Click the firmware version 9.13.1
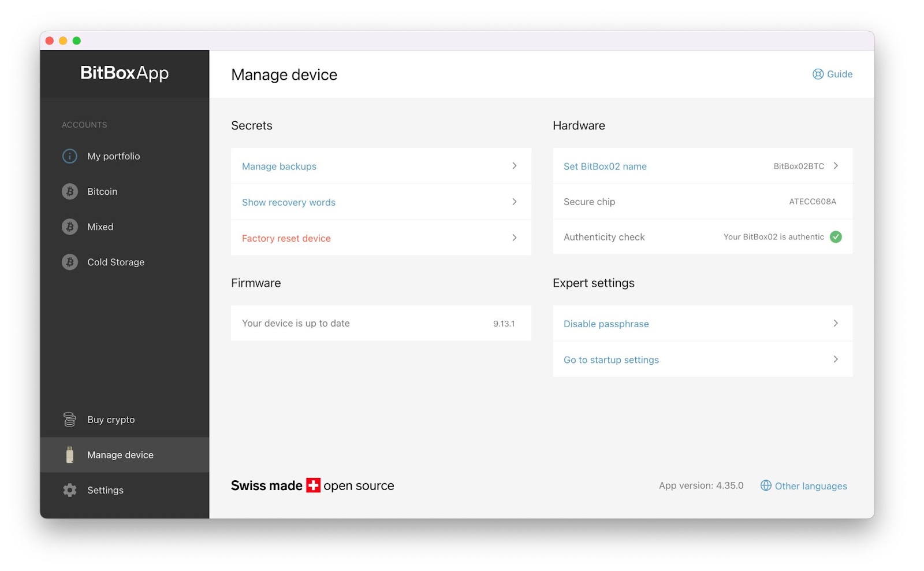Viewport: 924px width, 571px height. [x=504, y=324]
